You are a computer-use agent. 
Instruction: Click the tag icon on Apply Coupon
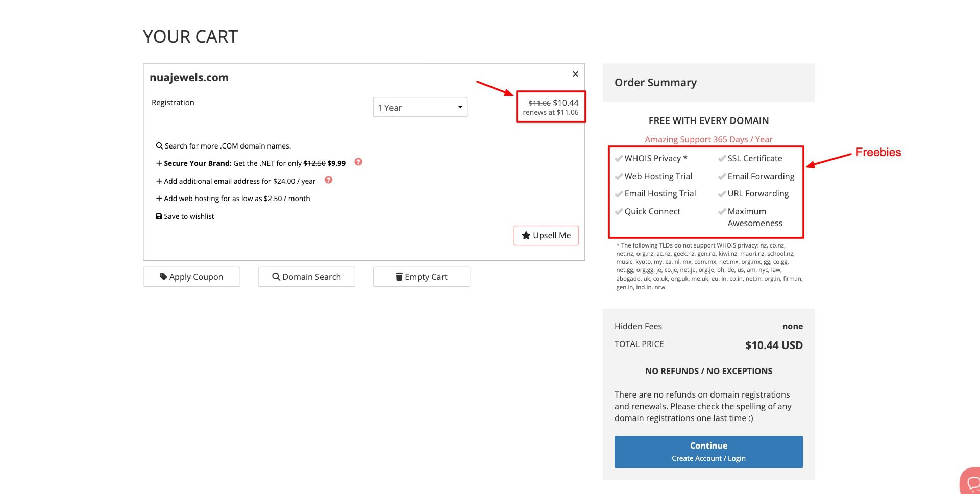click(x=163, y=277)
